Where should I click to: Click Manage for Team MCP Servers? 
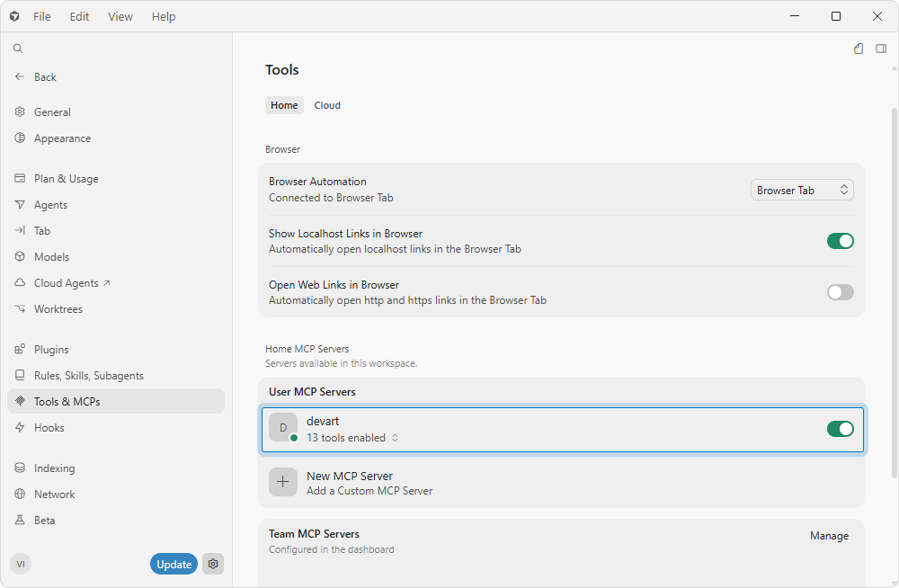coord(829,535)
